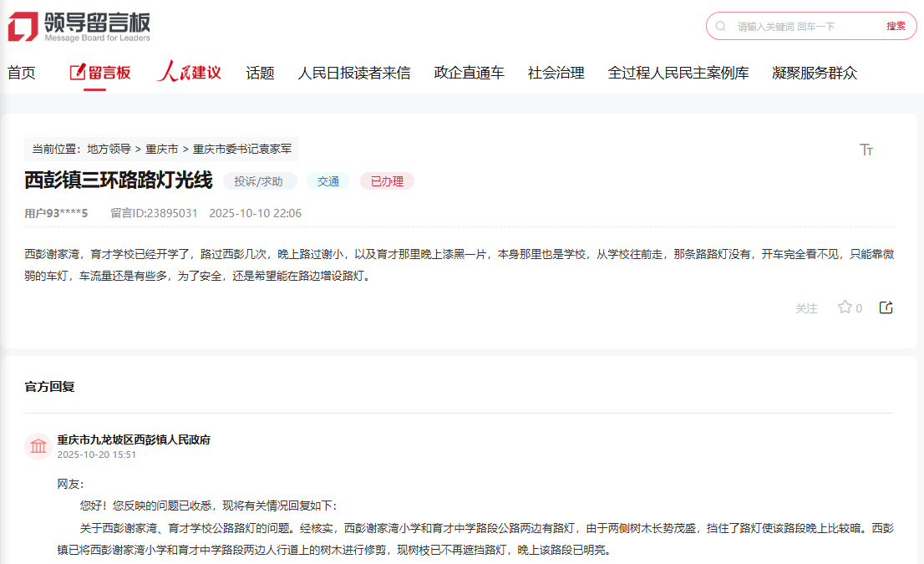This screenshot has width=924, height=564.
Task: Click the magnifier icon inside the search bar
Action: pyautogui.click(x=722, y=26)
